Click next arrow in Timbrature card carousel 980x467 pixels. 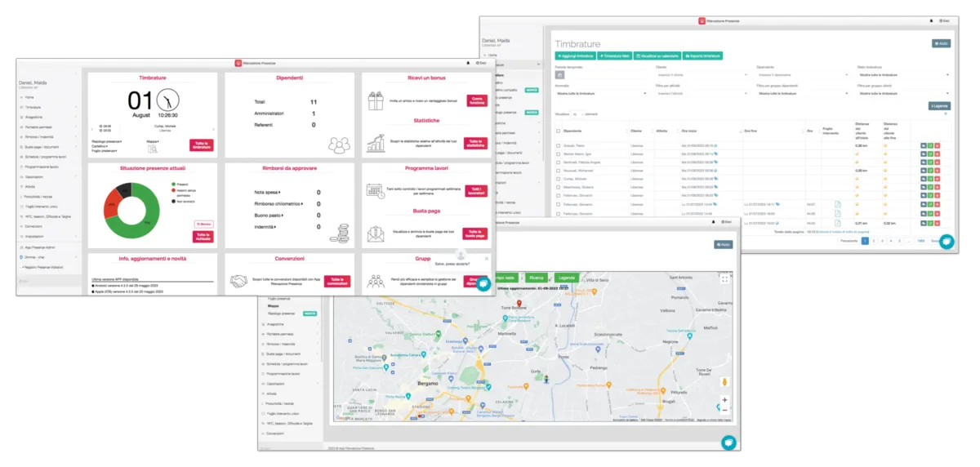click(213, 128)
